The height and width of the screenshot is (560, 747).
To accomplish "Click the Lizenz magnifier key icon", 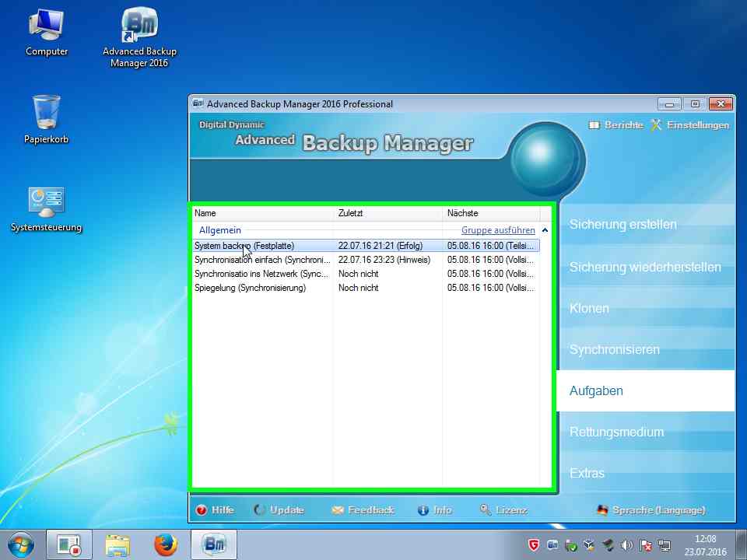I will point(486,509).
